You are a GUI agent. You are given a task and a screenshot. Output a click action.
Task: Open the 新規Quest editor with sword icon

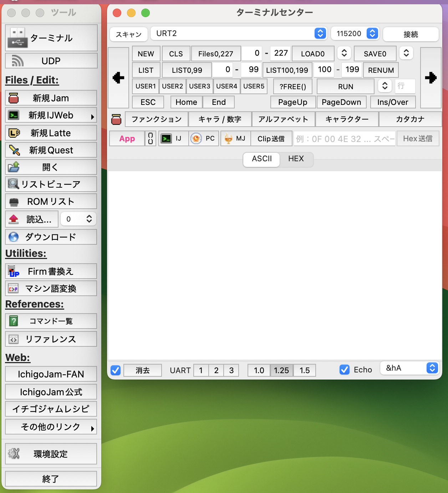[51, 150]
